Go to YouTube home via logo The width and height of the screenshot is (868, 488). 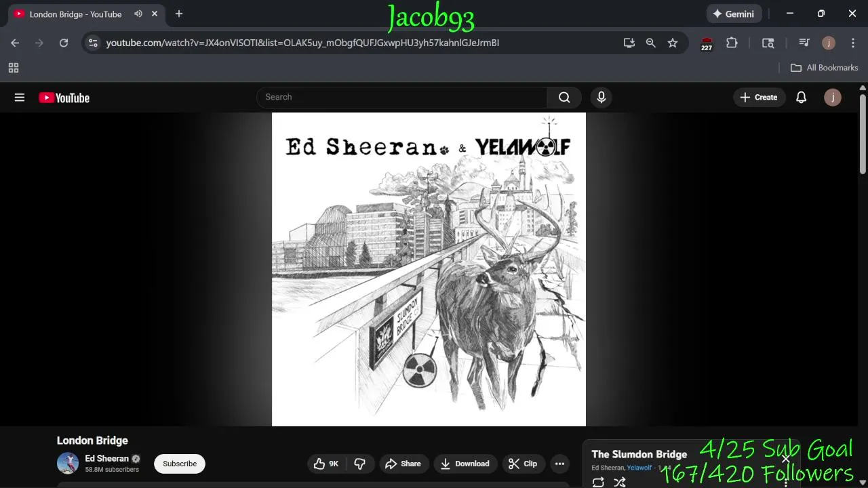pyautogui.click(x=64, y=98)
